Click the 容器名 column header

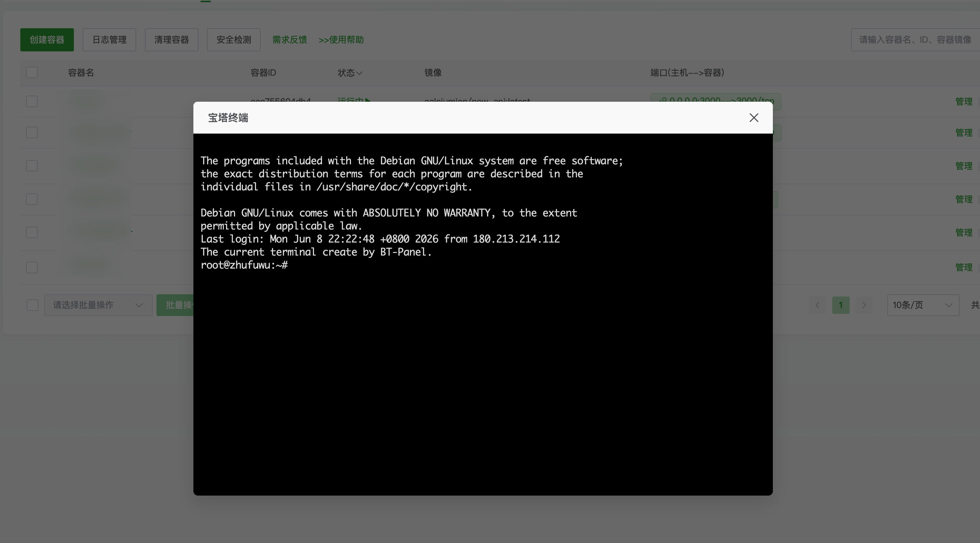pyautogui.click(x=81, y=73)
